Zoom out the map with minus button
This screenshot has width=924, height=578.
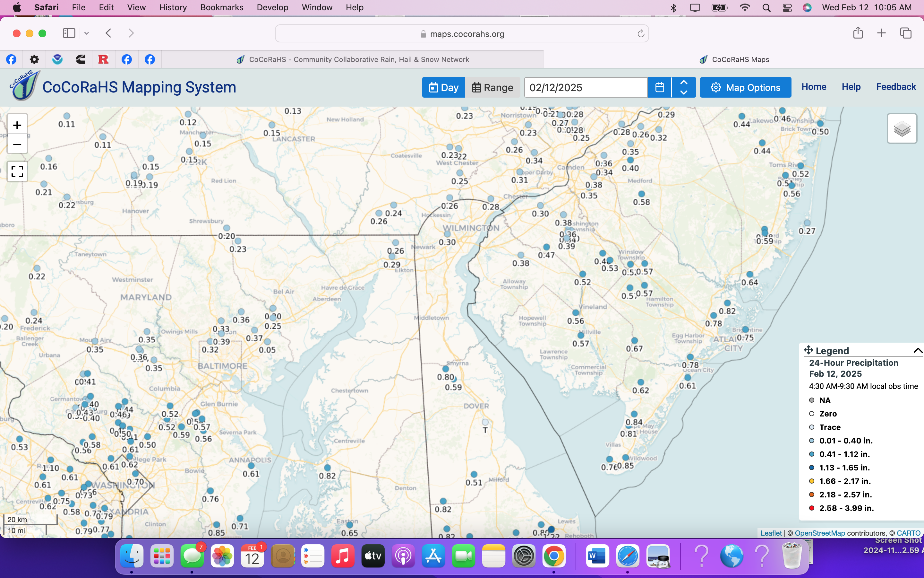point(17,144)
